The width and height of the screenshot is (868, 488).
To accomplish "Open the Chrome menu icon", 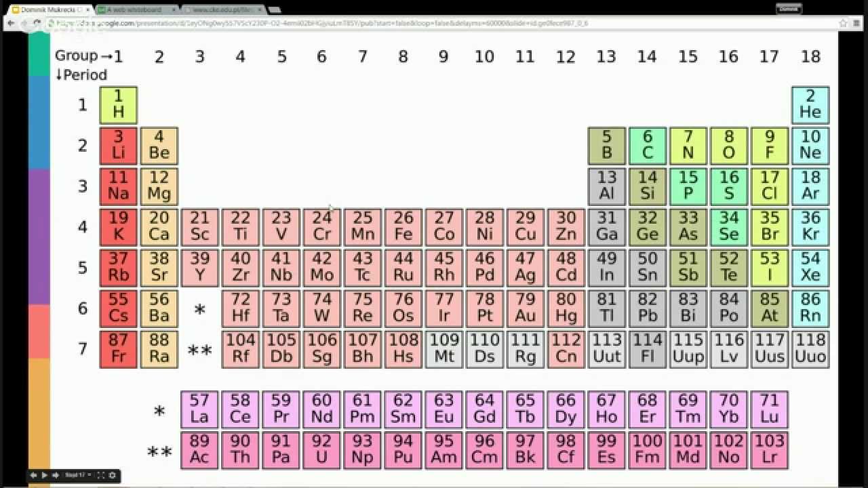I will 856,23.
